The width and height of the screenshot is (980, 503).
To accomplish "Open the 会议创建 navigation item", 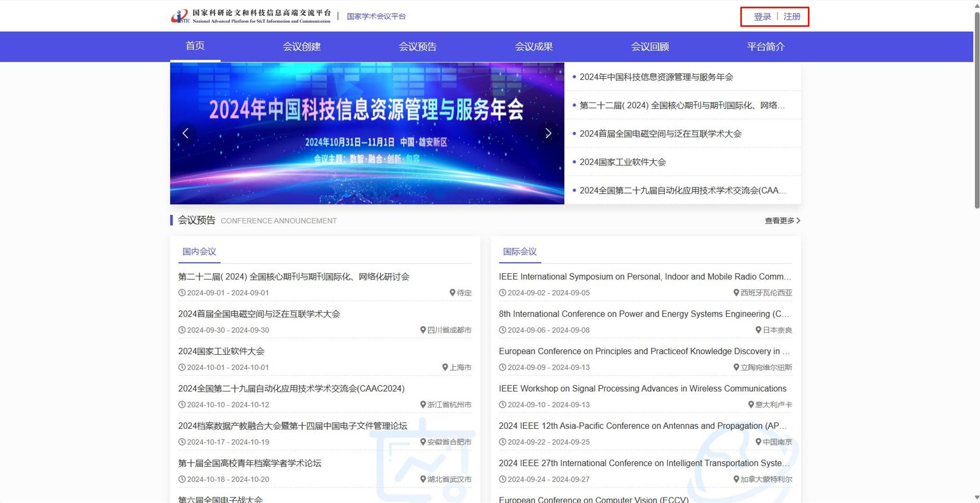I will click(302, 47).
